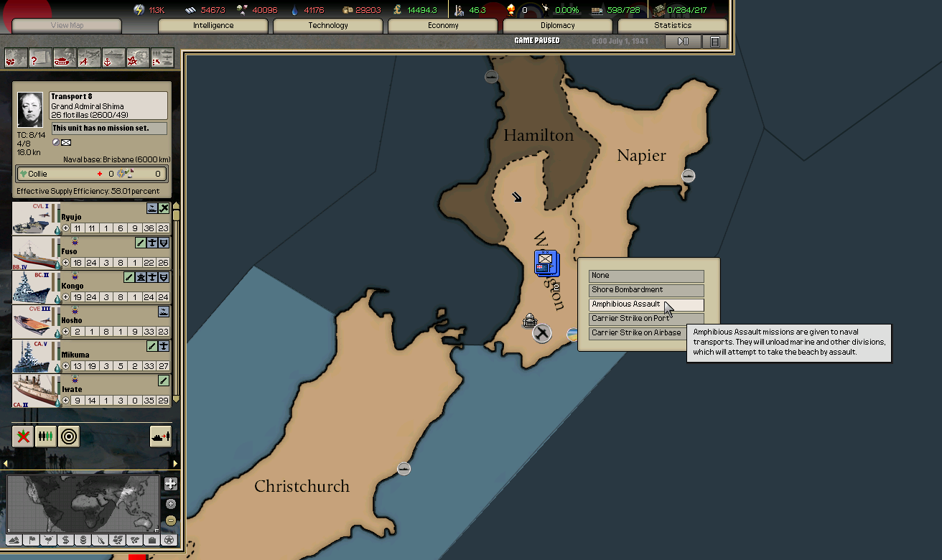
Task: Click the right arrow below unit panel
Action: tap(175, 464)
